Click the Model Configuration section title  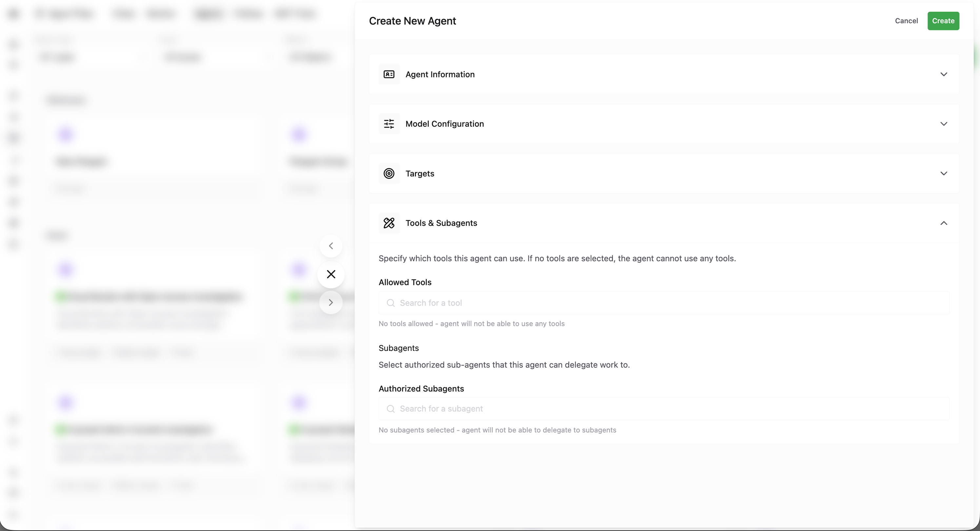(x=444, y=124)
